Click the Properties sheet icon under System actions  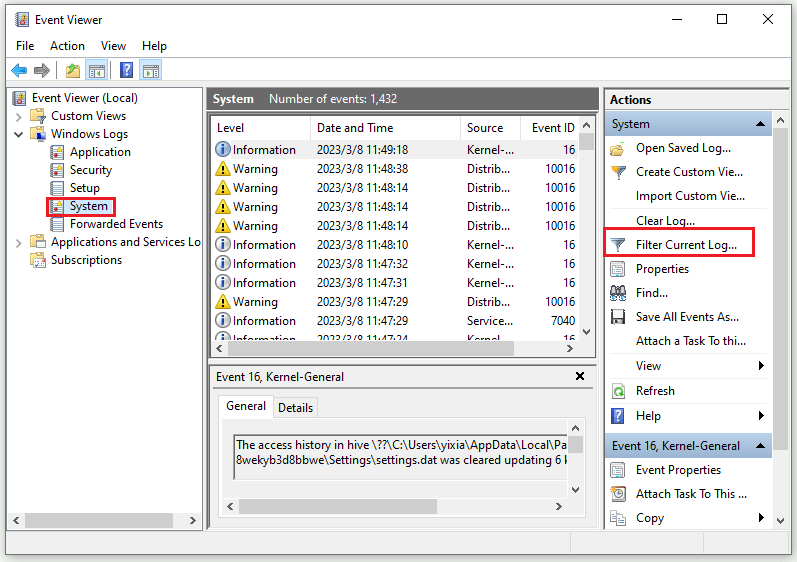click(618, 269)
